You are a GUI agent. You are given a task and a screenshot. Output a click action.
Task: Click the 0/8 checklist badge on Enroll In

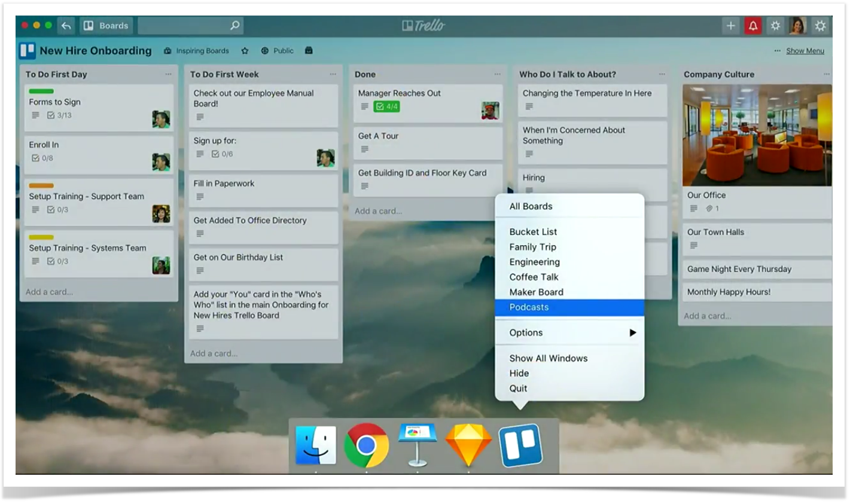click(42, 158)
